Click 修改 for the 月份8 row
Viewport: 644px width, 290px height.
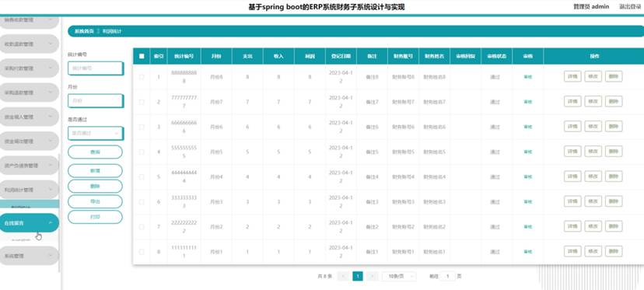pyautogui.click(x=593, y=76)
